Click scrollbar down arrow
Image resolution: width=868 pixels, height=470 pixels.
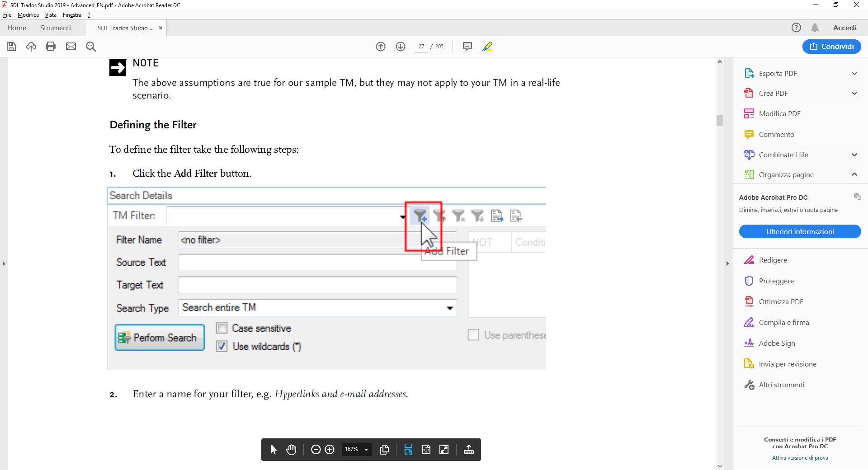pyautogui.click(x=720, y=466)
